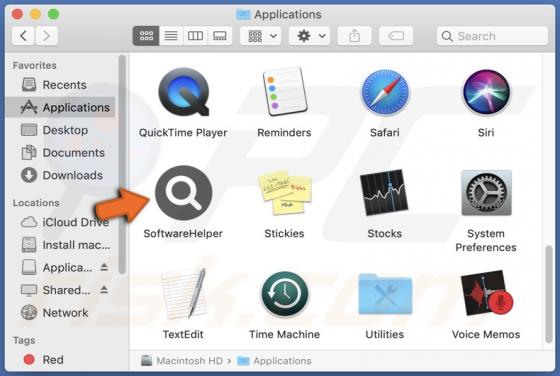This screenshot has width=560, height=376.
Task: Eject the Applica... volume
Action: click(104, 267)
